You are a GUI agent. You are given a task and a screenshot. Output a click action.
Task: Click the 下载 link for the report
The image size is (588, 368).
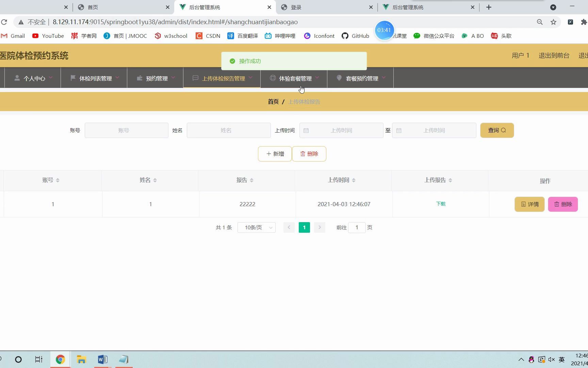point(441,204)
